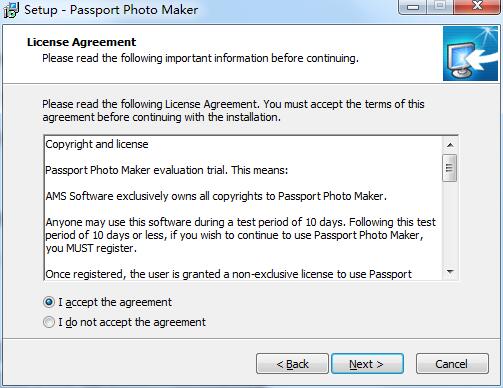
Task: Click the license scrollbar down arrow
Action: (450, 272)
